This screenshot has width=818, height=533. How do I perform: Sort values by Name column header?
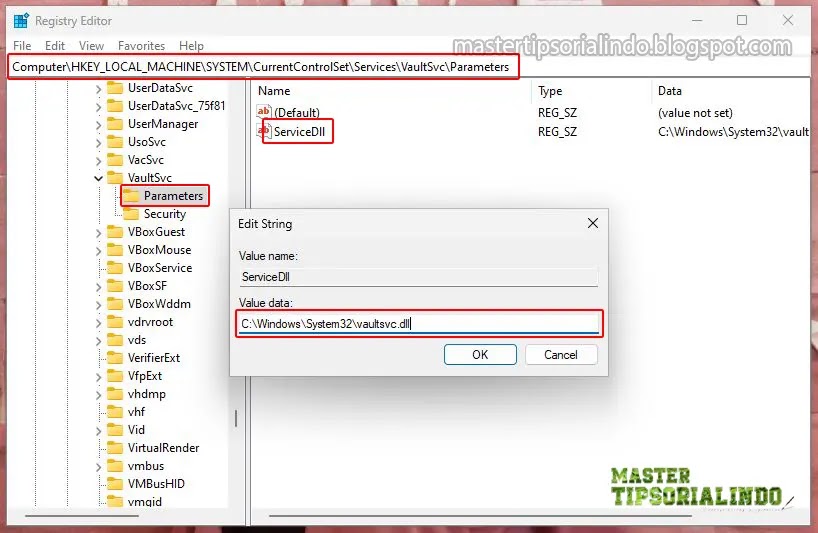coord(274,91)
